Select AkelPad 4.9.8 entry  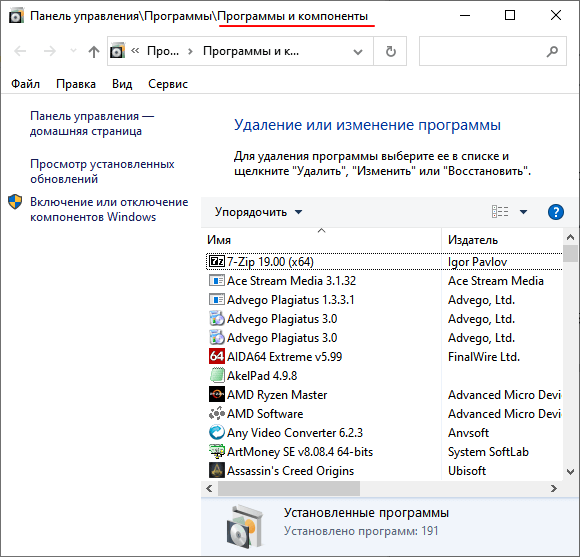tap(262, 375)
